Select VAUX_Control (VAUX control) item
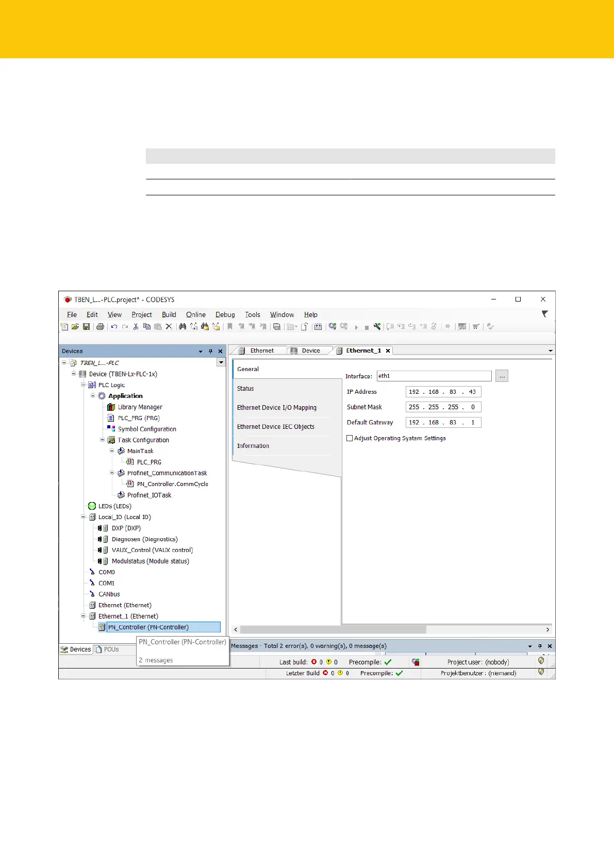Screen dimensions: 614x868 tap(153, 550)
